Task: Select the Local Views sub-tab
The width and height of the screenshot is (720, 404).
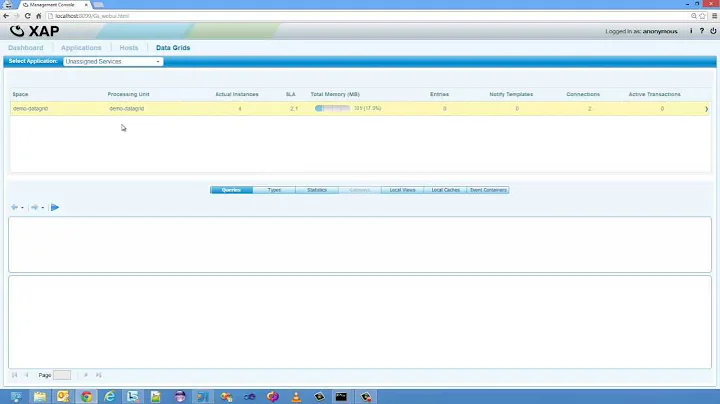Action: 402,190
